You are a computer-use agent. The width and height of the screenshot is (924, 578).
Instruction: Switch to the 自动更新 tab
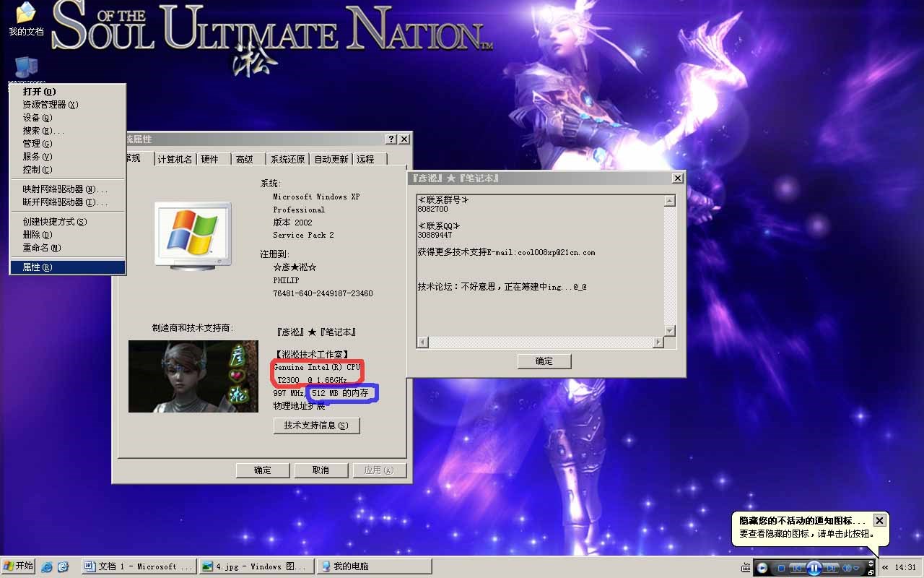(x=331, y=160)
